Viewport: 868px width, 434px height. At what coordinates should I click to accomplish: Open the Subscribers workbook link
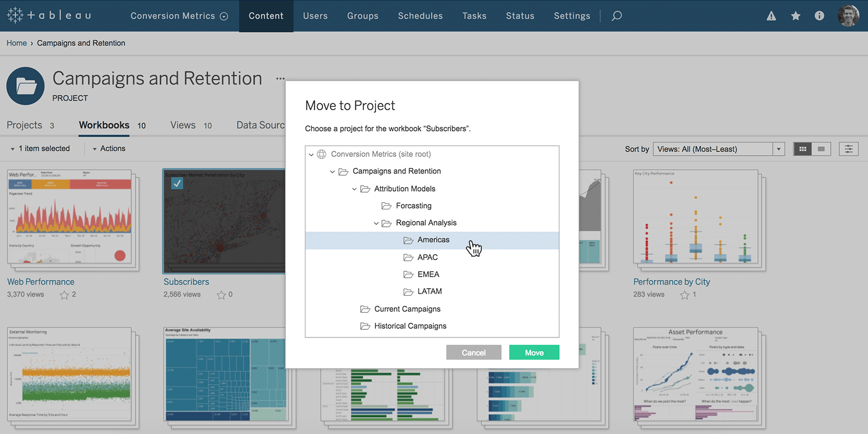[x=186, y=282]
